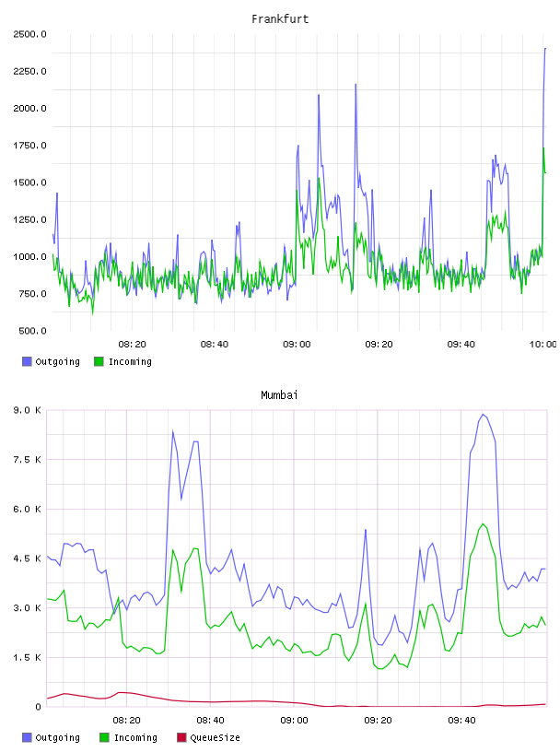Click the 09:40 time label in Mumbai chart

pyautogui.click(x=461, y=721)
